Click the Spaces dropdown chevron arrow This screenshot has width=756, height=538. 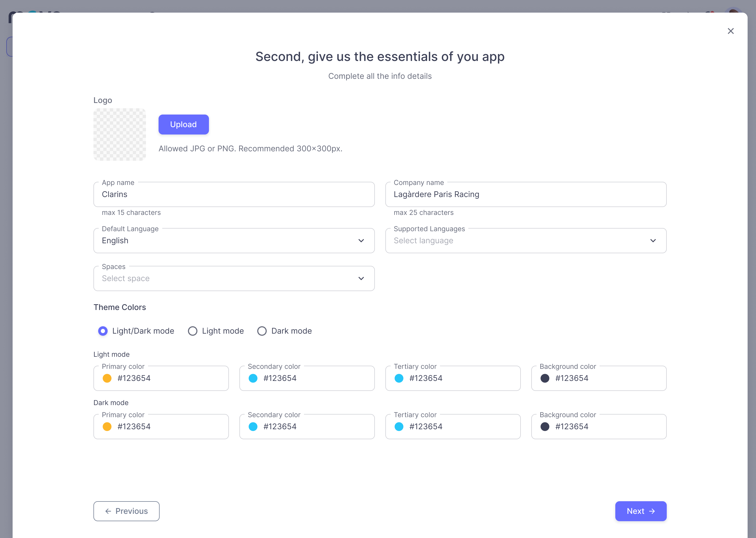[x=361, y=278]
